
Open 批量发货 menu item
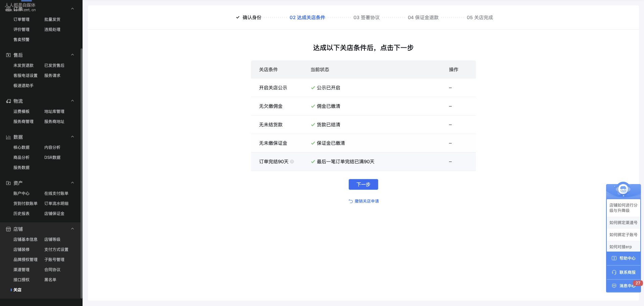[52, 19]
